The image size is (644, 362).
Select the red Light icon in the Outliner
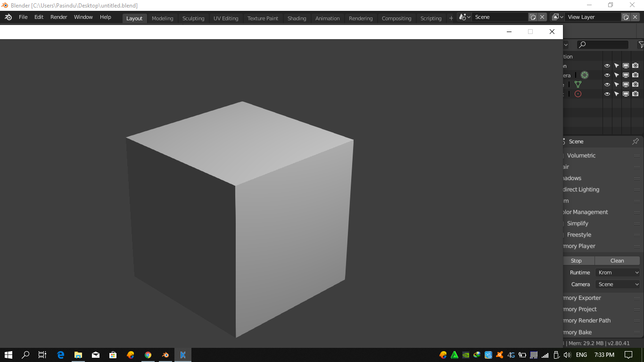578,94
